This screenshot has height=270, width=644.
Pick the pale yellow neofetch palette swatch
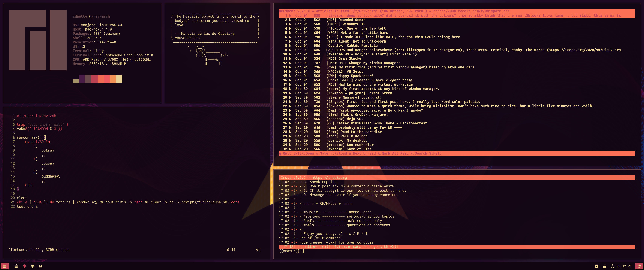(x=119, y=79)
